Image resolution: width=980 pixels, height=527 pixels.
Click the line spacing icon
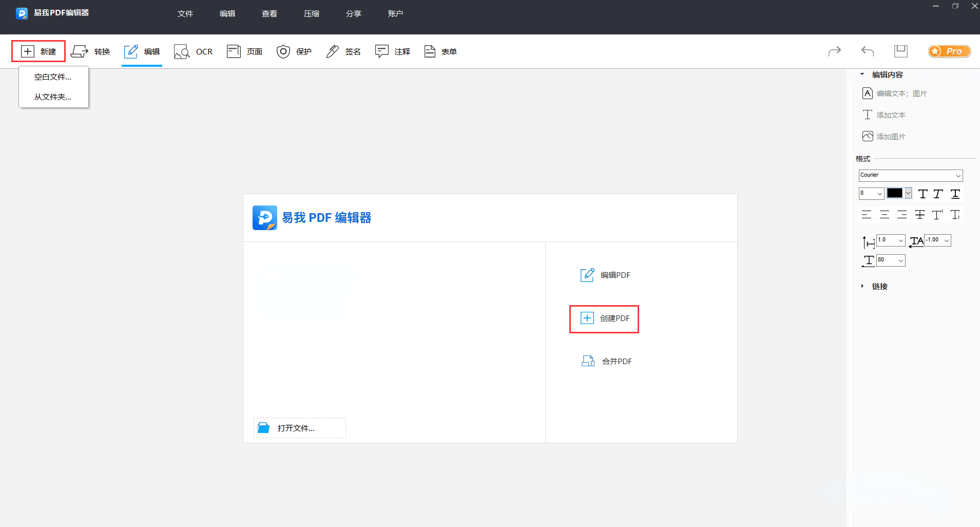pos(868,242)
